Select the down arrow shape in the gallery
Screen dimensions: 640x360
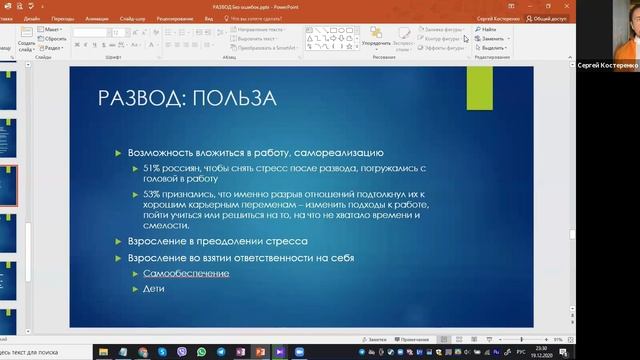click(x=342, y=38)
